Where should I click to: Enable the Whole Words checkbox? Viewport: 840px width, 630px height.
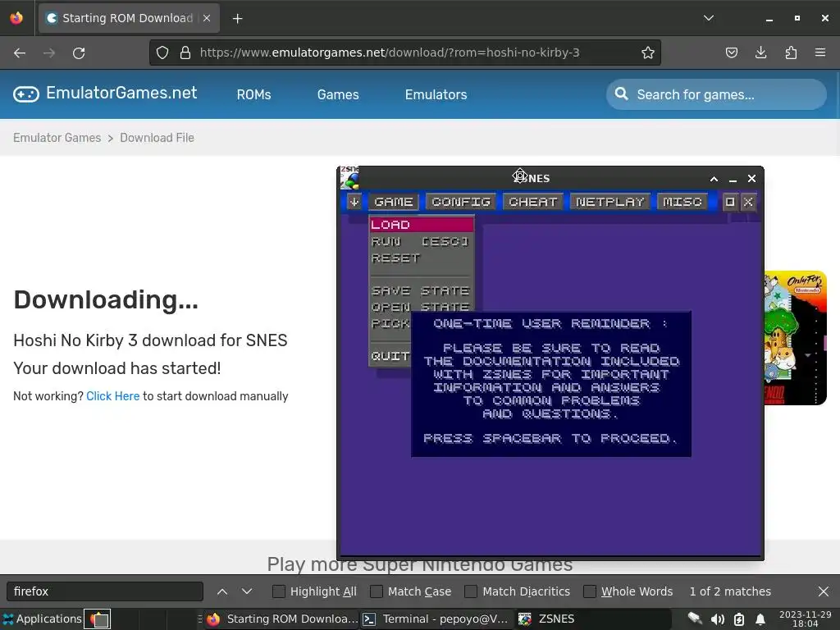pyautogui.click(x=590, y=591)
